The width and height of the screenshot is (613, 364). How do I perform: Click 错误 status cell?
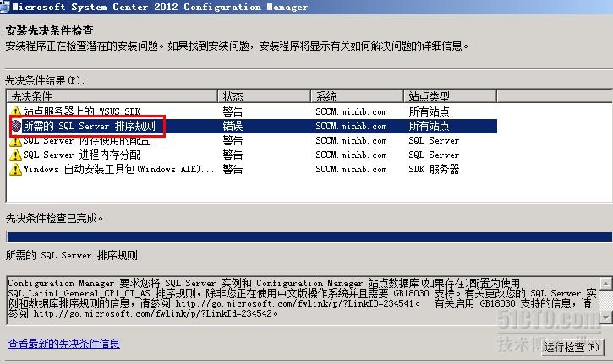[x=233, y=126]
